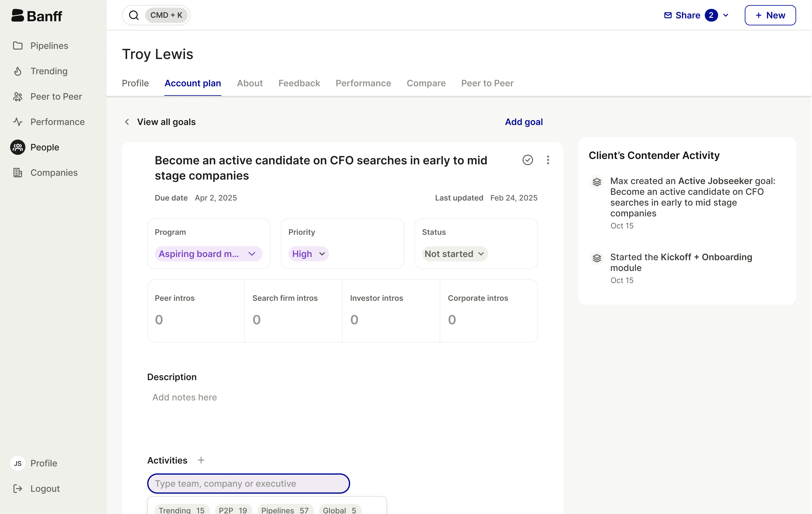Viewport: 812px width, 514px height.
Task: Add an activity with the plus icon
Action: click(x=201, y=460)
